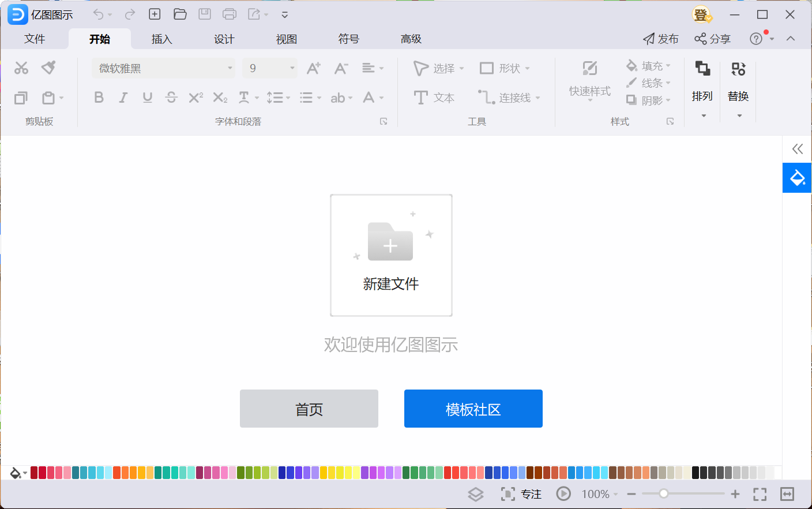This screenshot has height=509, width=812.
Task: Collapse the ribbon with up chevron
Action: (x=791, y=38)
